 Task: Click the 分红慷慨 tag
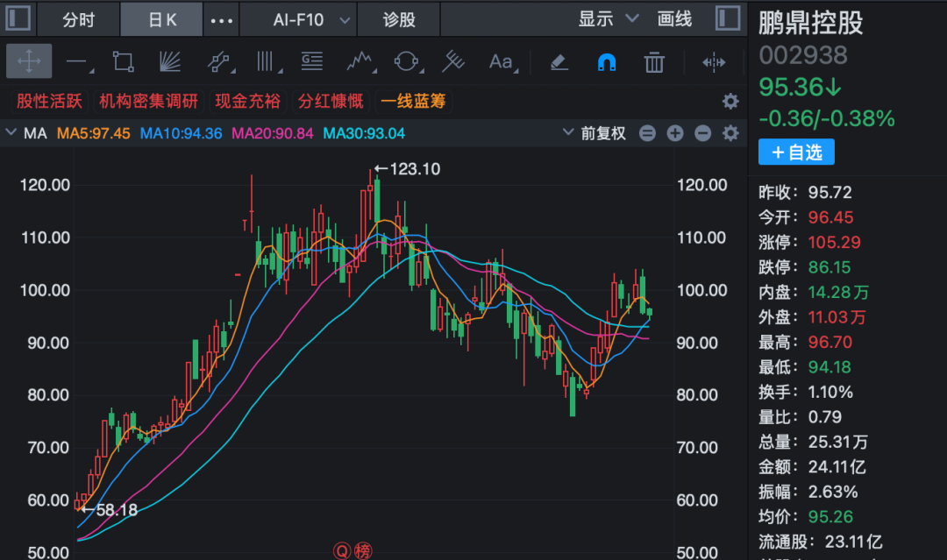point(331,101)
